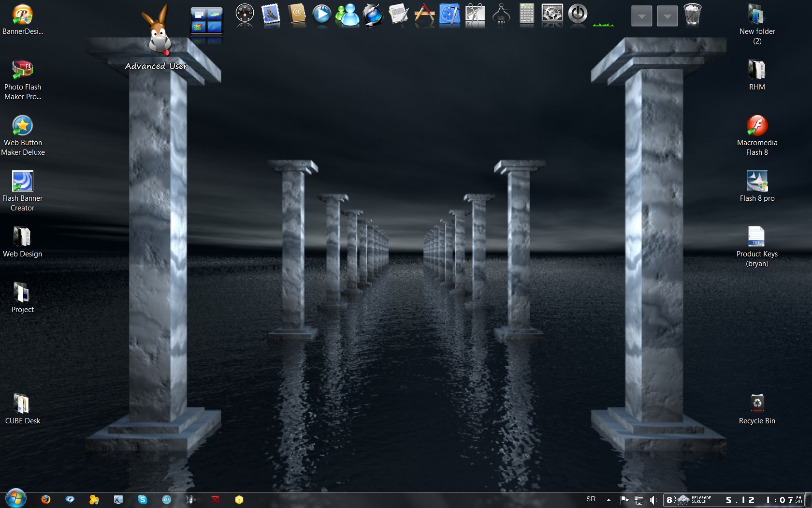
Task: Click the power button dock icon
Action: (578, 15)
